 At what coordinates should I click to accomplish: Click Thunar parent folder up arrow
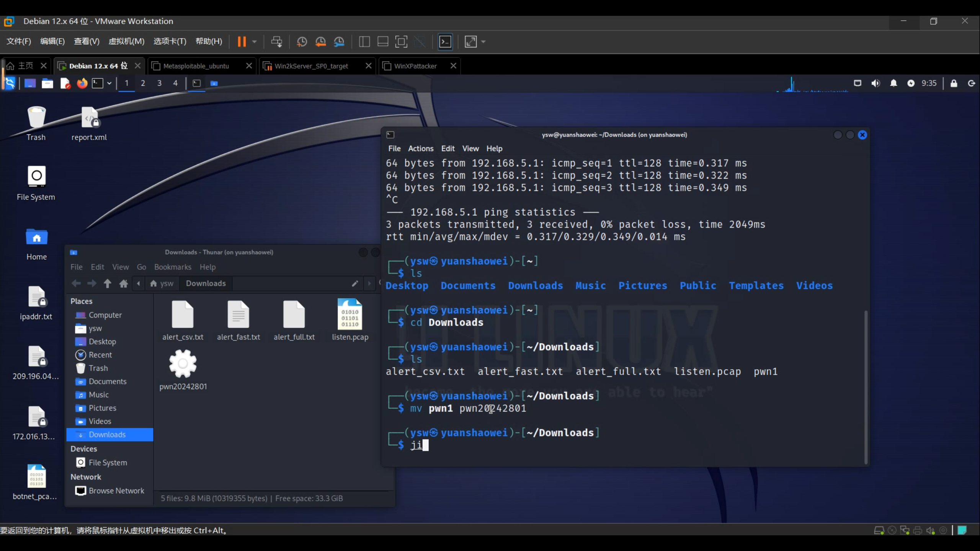click(x=108, y=284)
